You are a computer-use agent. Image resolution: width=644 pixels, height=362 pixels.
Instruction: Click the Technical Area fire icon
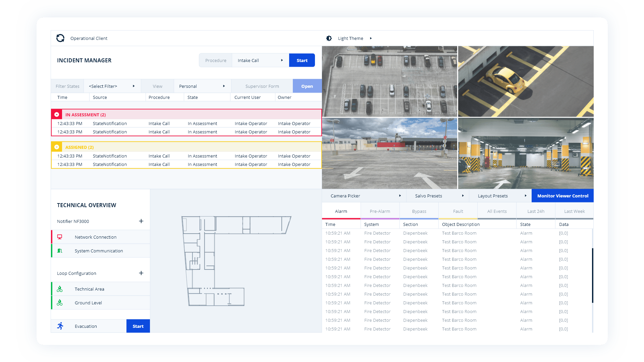(x=60, y=289)
